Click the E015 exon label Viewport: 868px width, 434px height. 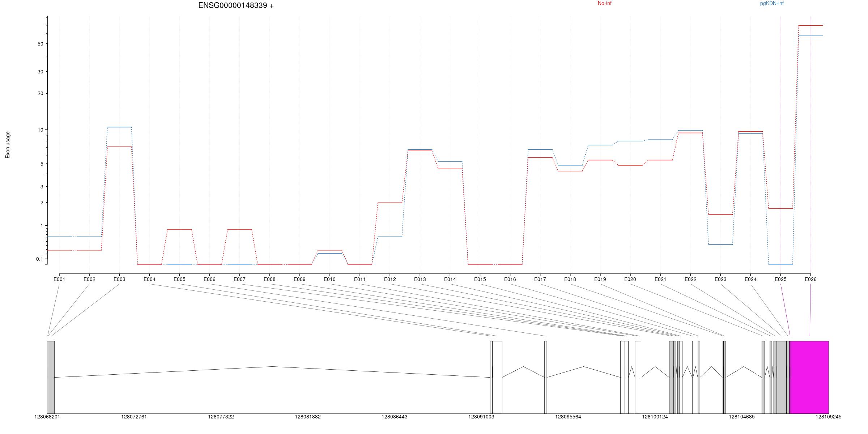480,279
